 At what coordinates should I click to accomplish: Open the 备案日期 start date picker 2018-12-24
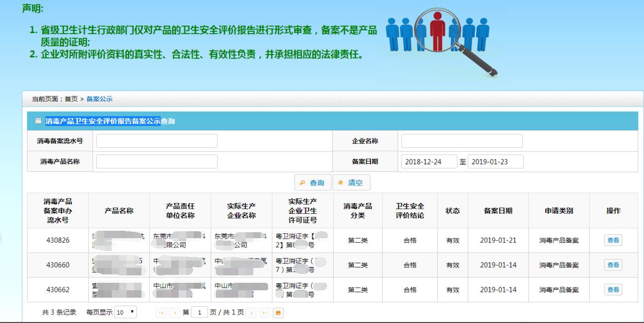click(x=429, y=162)
